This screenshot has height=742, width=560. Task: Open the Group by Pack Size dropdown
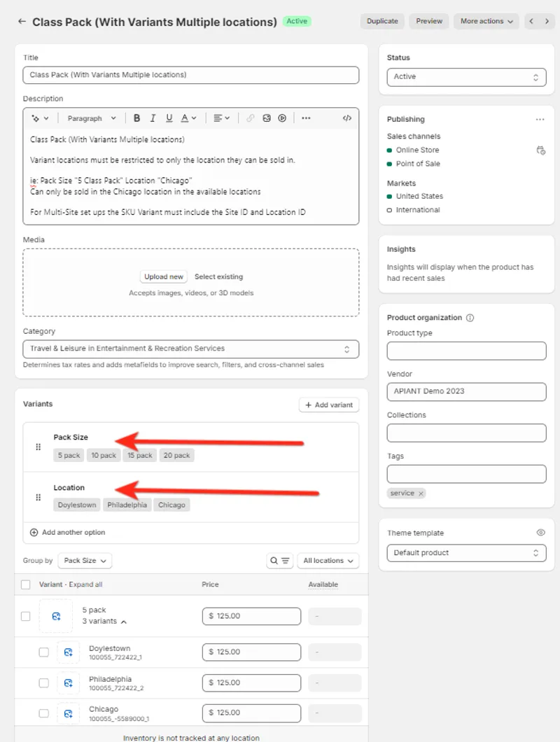pos(85,561)
